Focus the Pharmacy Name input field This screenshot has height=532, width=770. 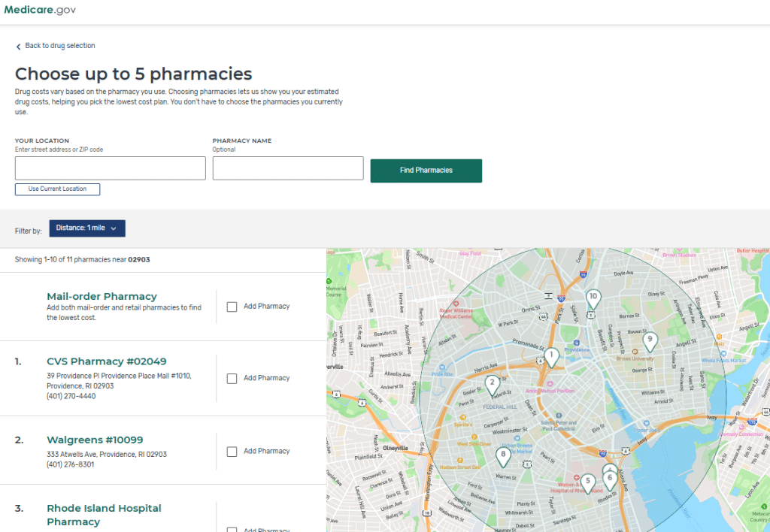point(287,168)
